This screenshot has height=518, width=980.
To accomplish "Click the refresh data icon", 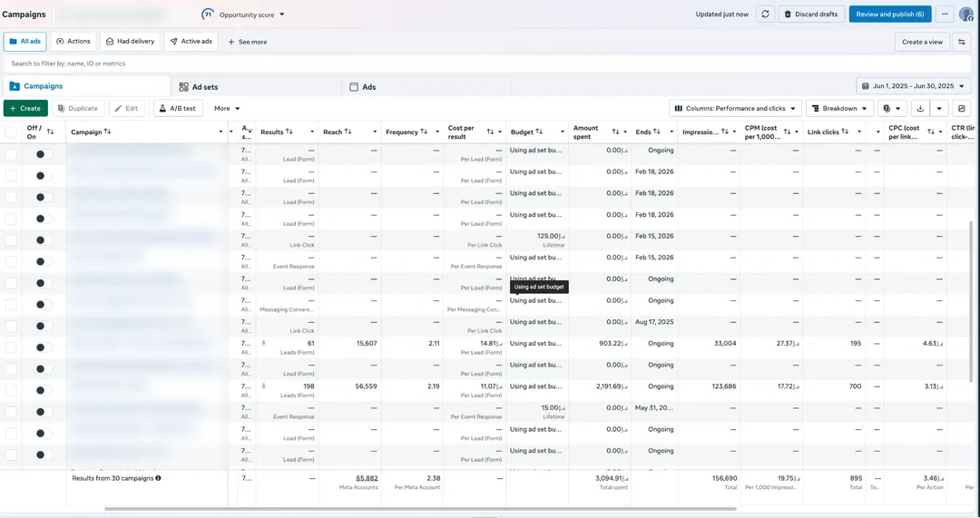I will 765,15.
